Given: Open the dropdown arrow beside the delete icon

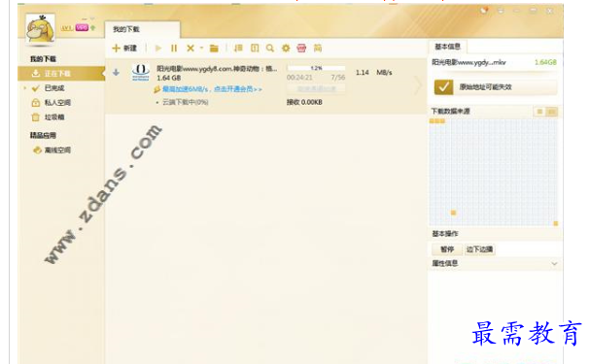Looking at the screenshot, I should (x=201, y=49).
